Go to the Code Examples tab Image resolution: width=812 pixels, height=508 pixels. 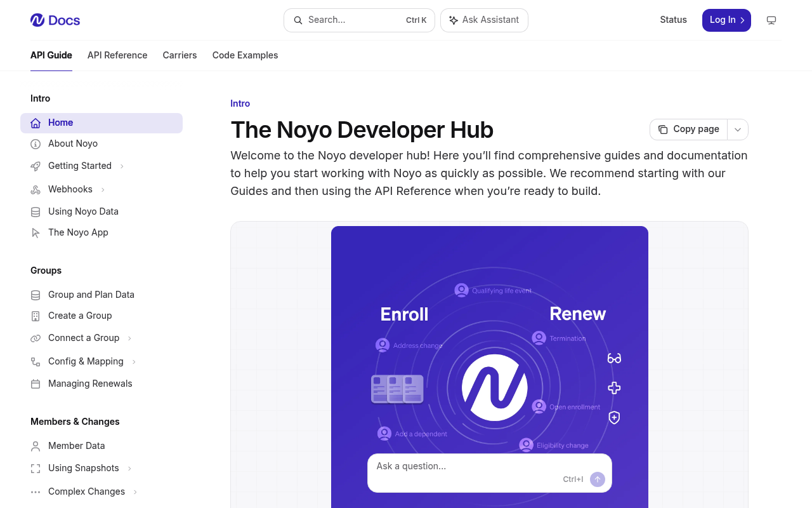pyautogui.click(x=246, y=55)
